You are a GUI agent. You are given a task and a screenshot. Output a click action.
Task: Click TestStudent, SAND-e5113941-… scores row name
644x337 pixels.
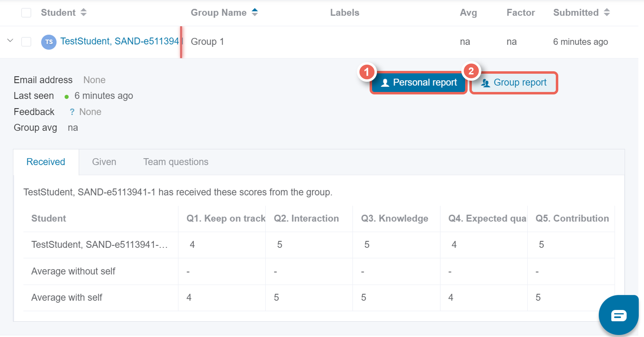[99, 245]
